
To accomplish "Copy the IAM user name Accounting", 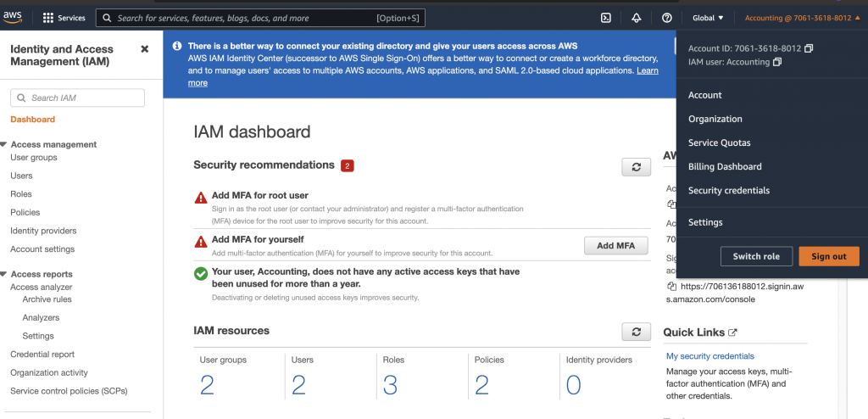I will pyautogui.click(x=777, y=62).
